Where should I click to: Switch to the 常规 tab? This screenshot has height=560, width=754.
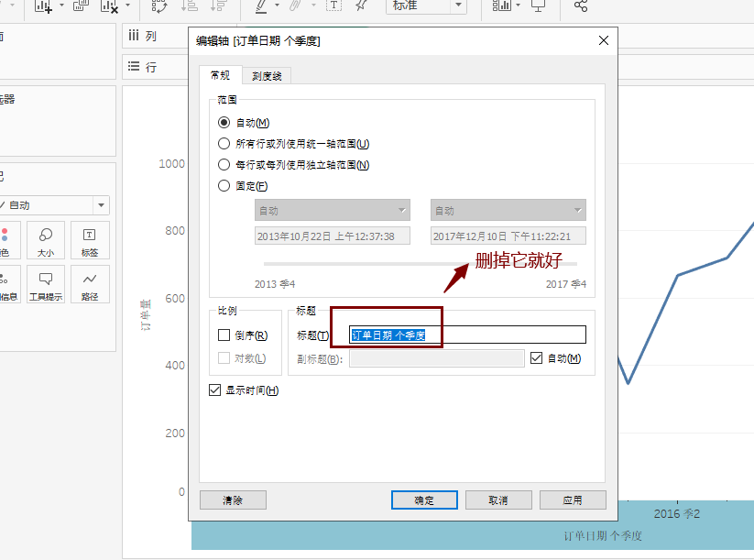pyautogui.click(x=220, y=75)
